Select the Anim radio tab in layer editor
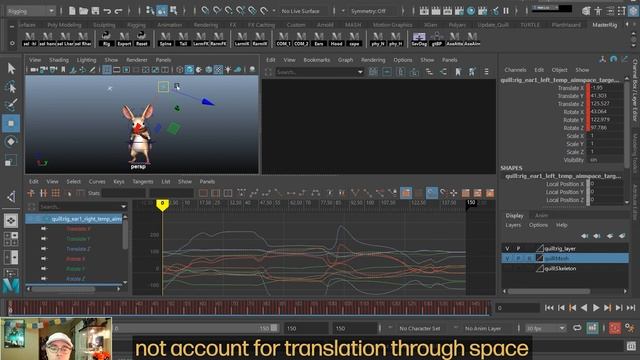 pos(541,216)
